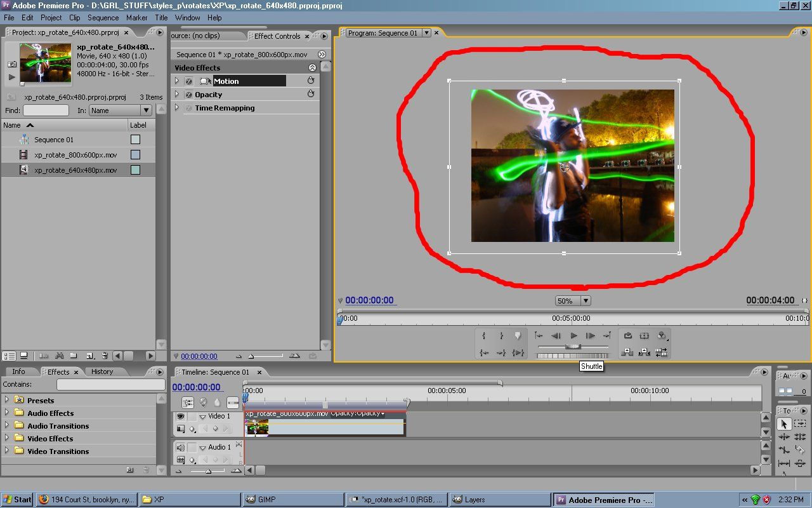Expand the Motion effect in Effect Controls
Screen dimensions: 812x508
[x=178, y=81]
